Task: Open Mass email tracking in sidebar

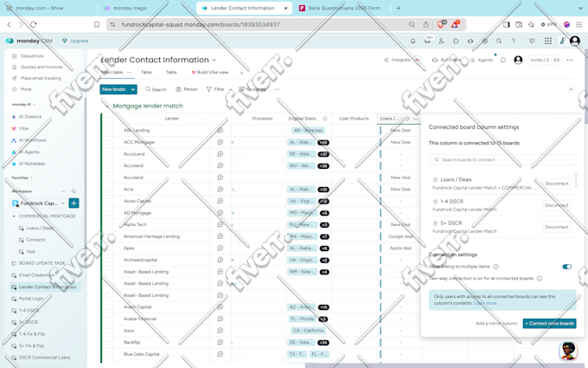Action: pos(41,78)
